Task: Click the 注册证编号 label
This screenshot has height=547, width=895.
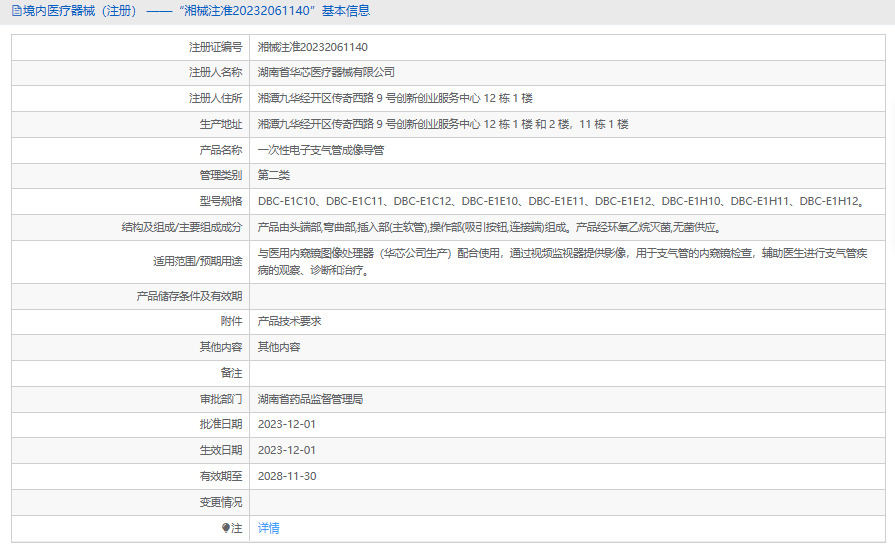Action: tap(216, 47)
